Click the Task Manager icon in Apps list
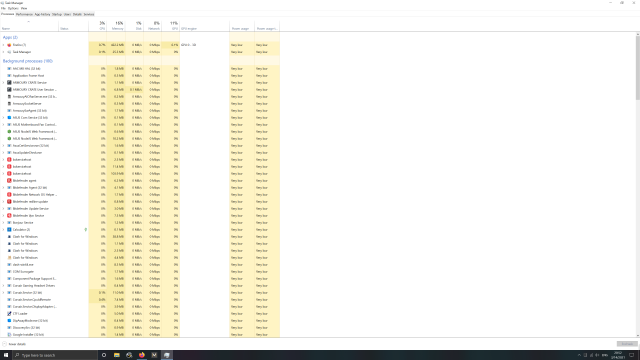The image size is (640, 360). (9, 52)
